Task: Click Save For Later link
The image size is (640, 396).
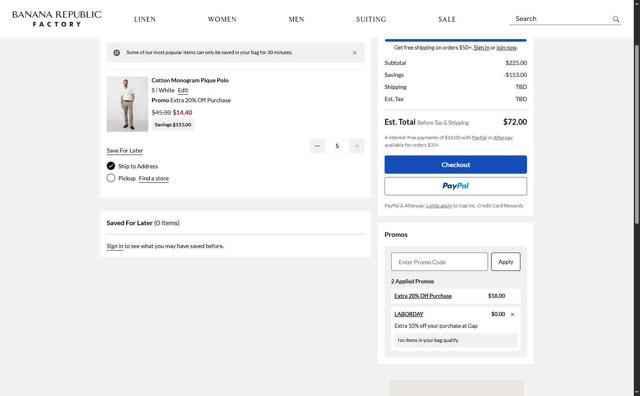Action: pyautogui.click(x=125, y=151)
